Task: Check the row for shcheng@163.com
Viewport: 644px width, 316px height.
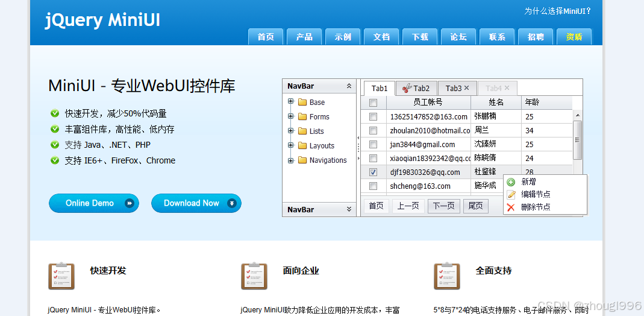Action: click(x=373, y=186)
